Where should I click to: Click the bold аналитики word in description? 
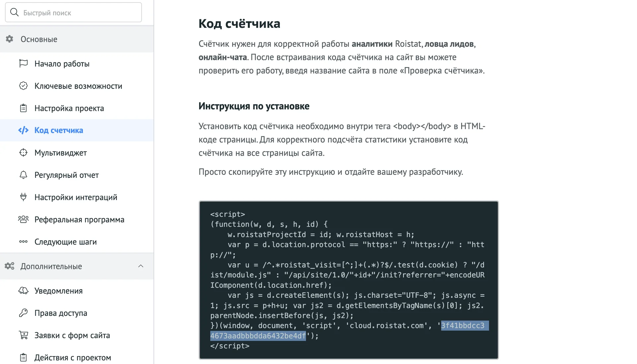pos(372,44)
